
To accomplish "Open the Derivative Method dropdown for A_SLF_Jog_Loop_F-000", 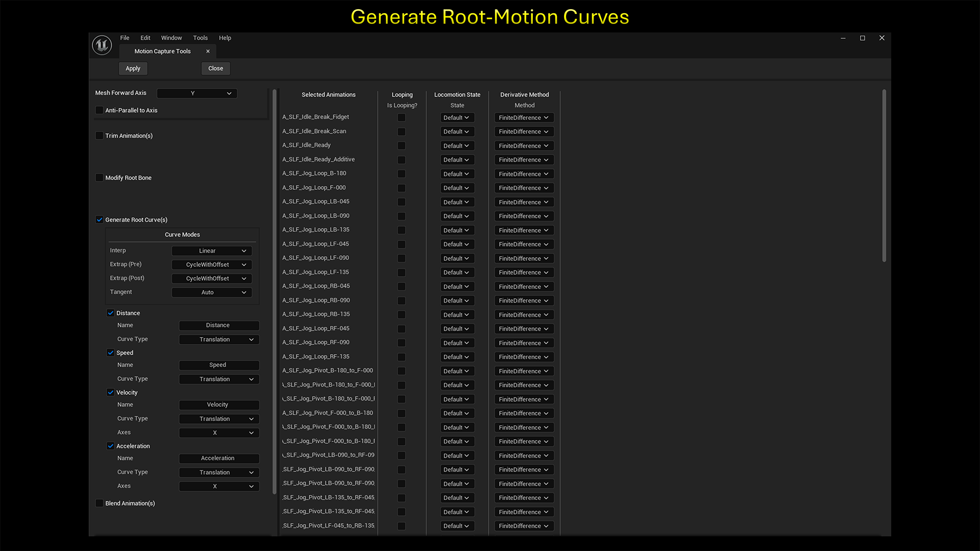I will (524, 188).
